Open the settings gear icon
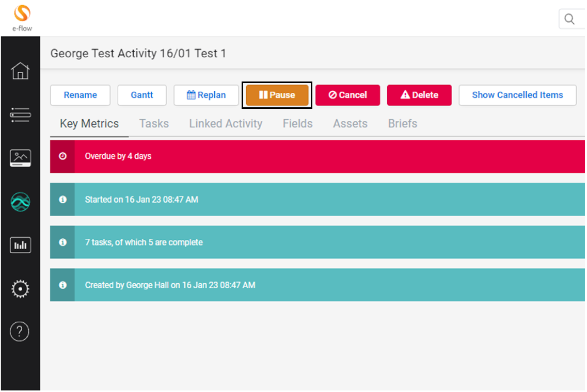The height and width of the screenshot is (392, 587). point(21,289)
